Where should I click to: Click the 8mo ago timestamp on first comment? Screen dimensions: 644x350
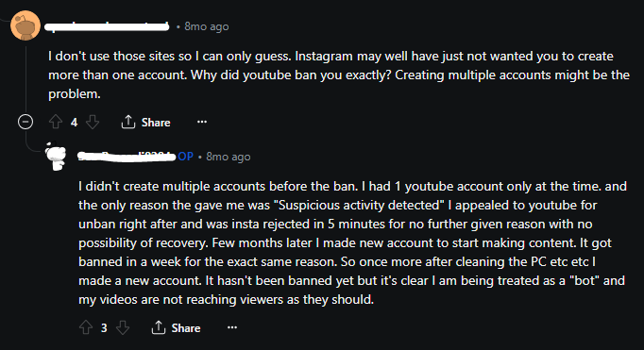(x=206, y=26)
